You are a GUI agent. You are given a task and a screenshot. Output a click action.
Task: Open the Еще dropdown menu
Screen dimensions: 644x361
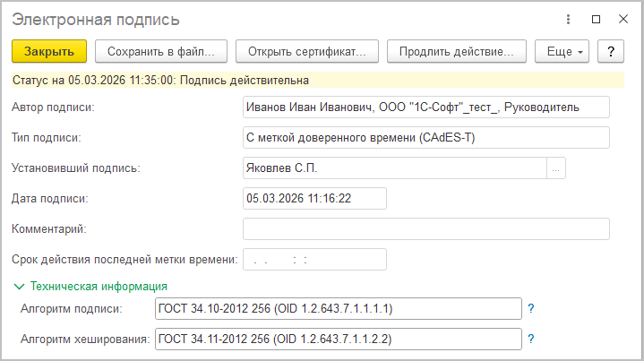point(562,51)
